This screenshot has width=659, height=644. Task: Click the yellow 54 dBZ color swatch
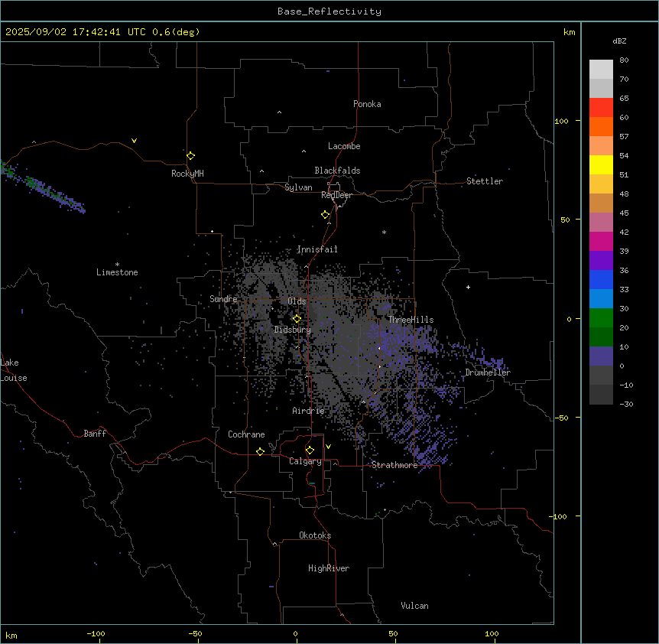click(x=601, y=164)
